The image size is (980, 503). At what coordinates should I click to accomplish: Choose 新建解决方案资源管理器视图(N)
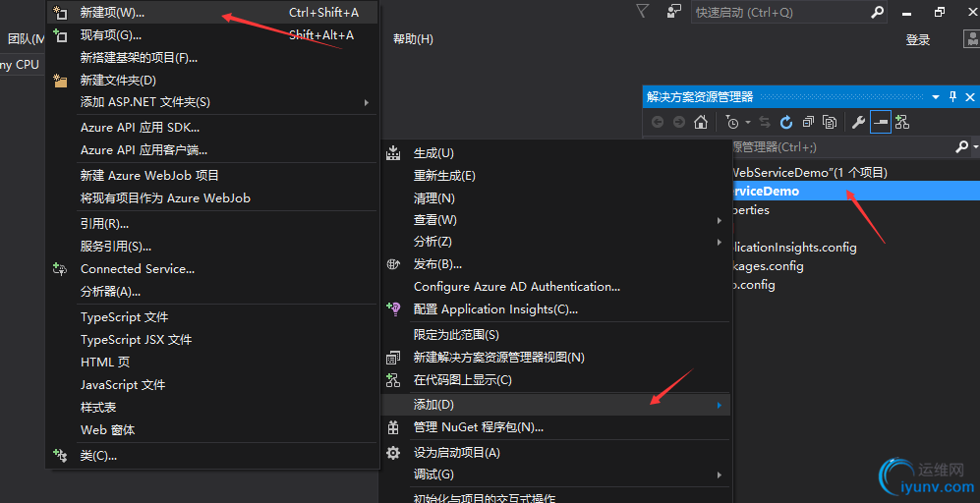point(555,357)
